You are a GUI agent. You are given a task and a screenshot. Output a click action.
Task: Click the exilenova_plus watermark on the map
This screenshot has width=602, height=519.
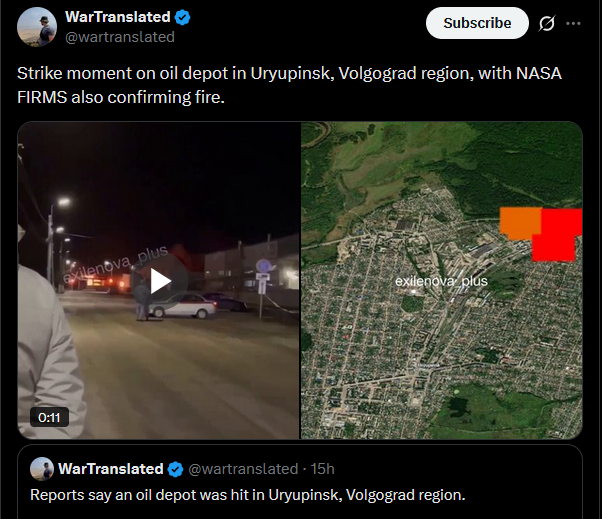tap(441, 281)
